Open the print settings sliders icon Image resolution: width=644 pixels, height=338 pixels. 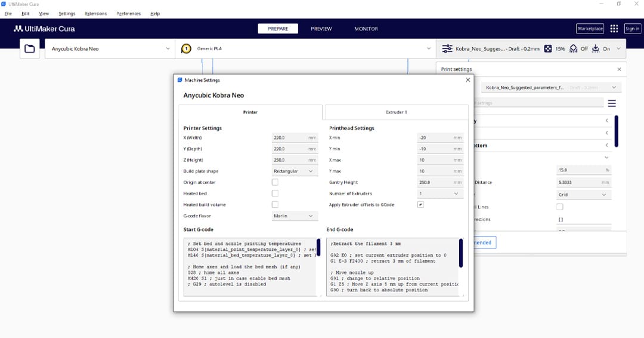tap(447, 48)
